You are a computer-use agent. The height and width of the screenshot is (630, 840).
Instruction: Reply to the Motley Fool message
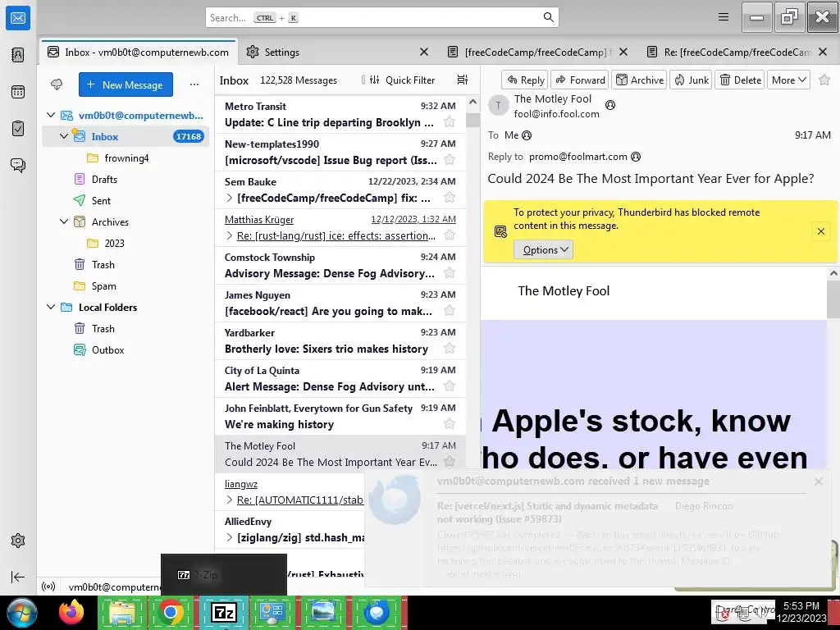[x=525, y=80]
